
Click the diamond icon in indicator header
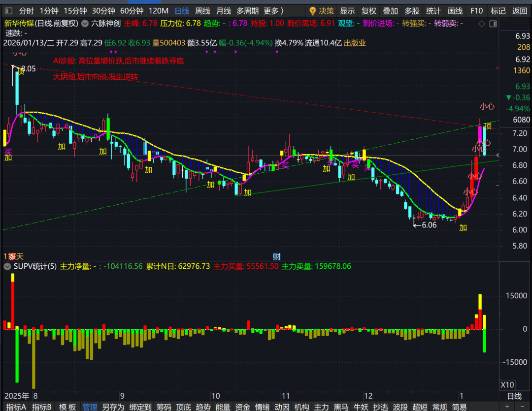pyautogui.click(x=481, y=24)
